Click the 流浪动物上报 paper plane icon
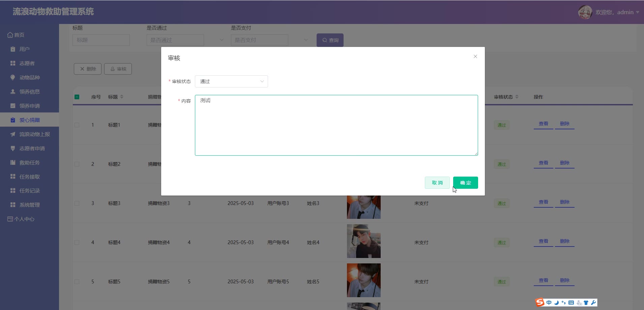The image size is (644, 310). coord(13,134)
